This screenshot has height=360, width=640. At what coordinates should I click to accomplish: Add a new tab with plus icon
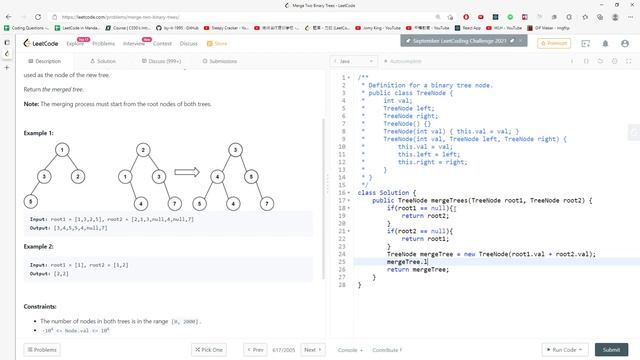point(7,67)
